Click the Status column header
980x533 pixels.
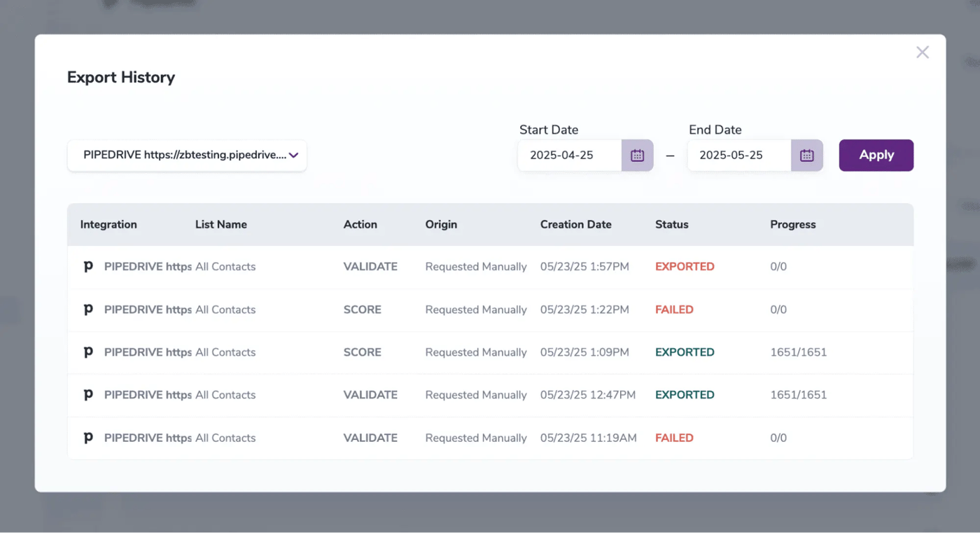(671, 225)
